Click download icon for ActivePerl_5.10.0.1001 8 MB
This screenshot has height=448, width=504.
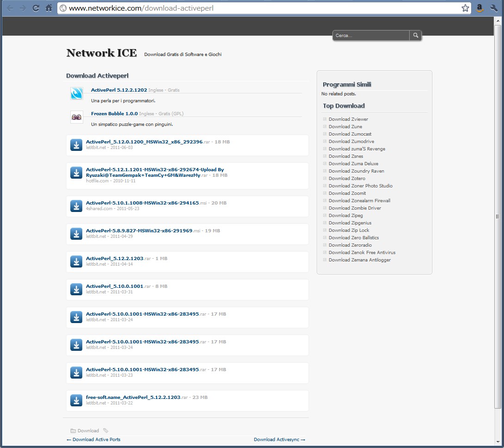pos(76,289)
